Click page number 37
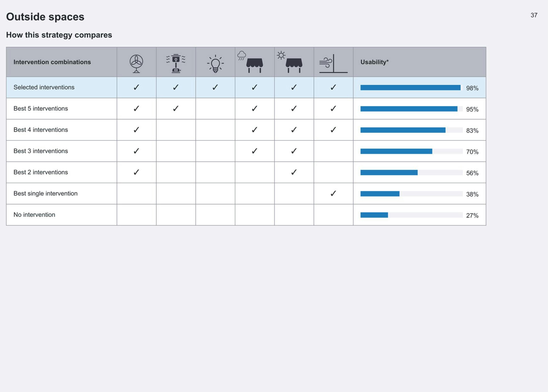Screen dimensions: 548x392 [534, 15]
